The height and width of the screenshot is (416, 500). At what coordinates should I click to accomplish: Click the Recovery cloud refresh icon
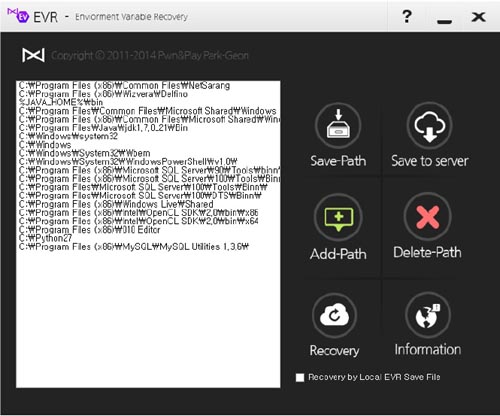[334, 315]
